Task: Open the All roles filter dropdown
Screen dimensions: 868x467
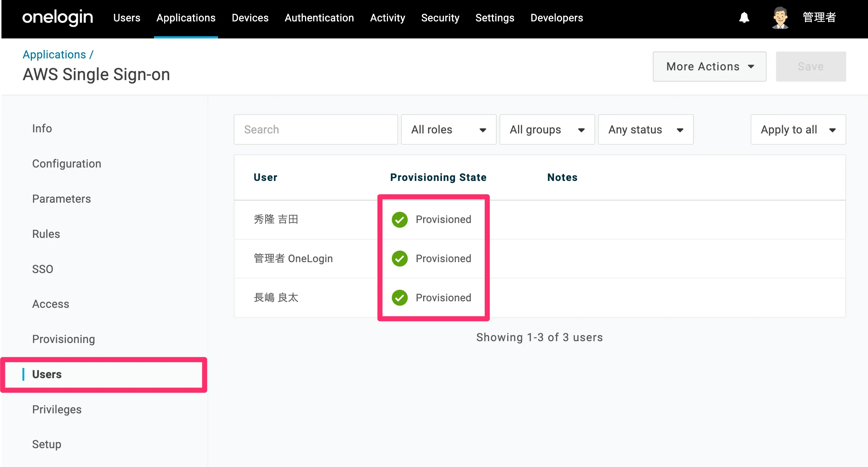Action: pyautogui.click(x=448, y=130)
